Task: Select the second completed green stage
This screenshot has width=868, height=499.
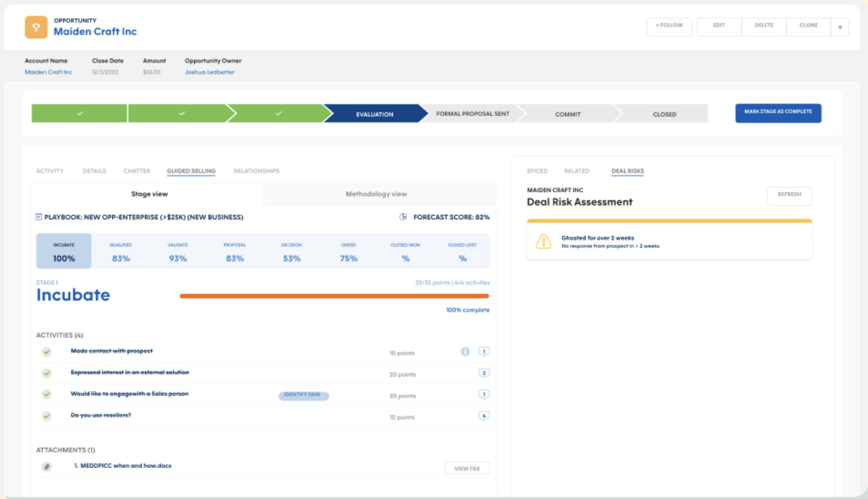Action: (x=181, y=113)
